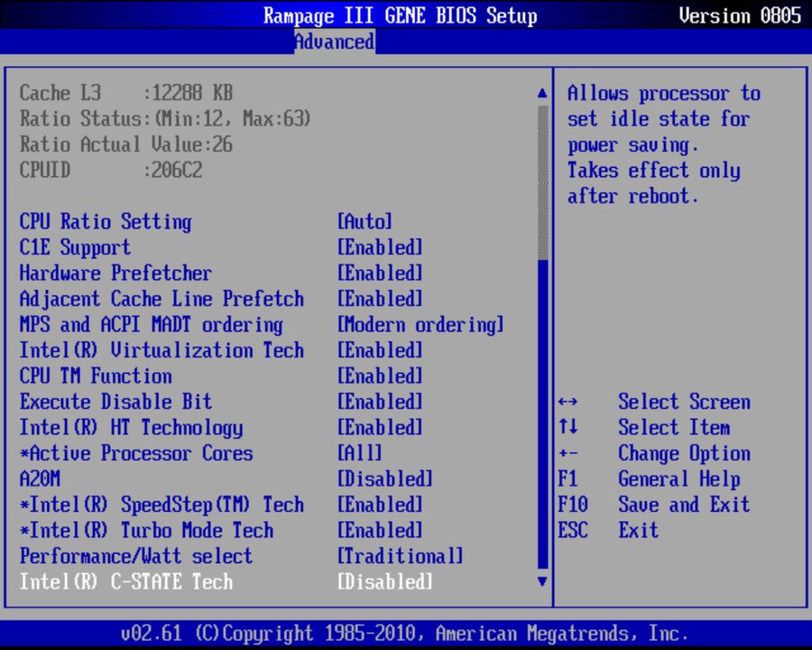Screen dimensions: 812x650
Task: Select Intel(R) Turbo Mode Tech
Action: [x=146, y=531]
